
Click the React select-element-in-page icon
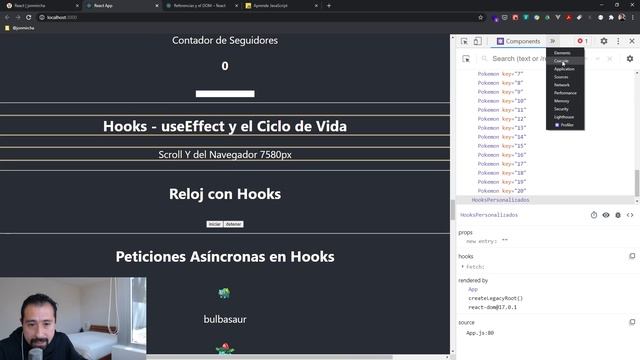pos(466,59)
